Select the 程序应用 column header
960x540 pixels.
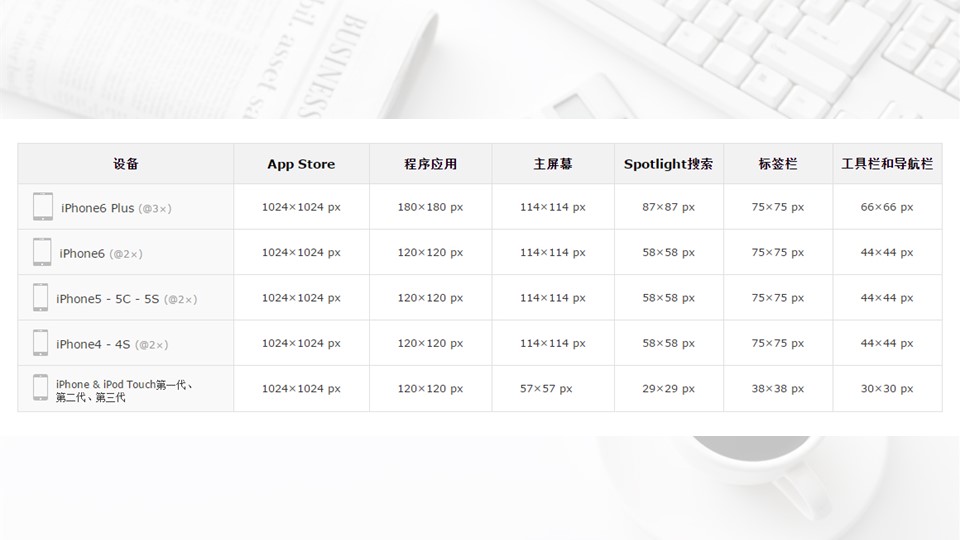click(x=430, y=164)
